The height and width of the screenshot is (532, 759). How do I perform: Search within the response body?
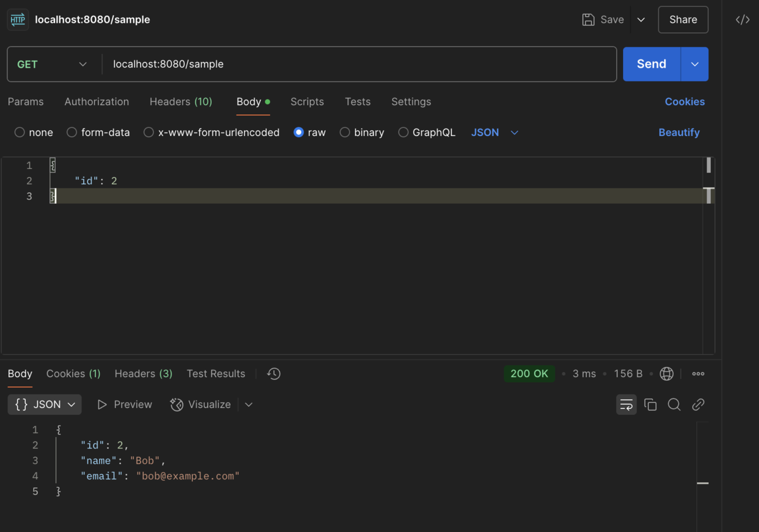tap(674, 405)
